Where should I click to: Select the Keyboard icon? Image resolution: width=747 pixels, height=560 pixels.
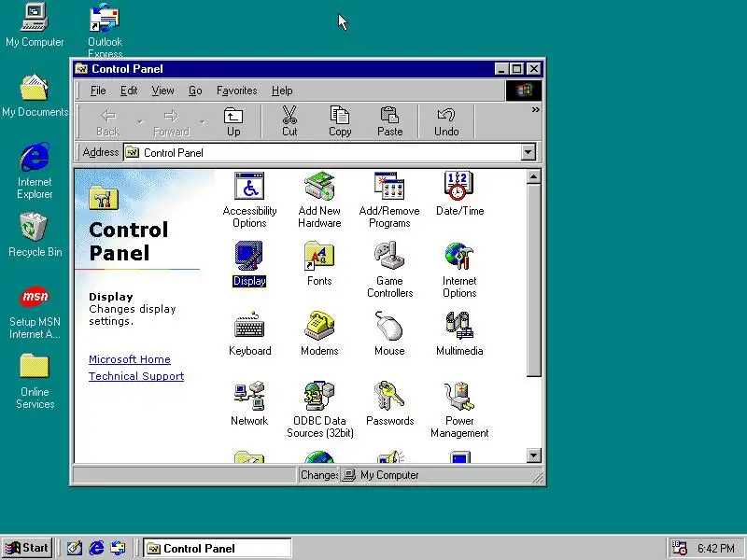[249, 334]
